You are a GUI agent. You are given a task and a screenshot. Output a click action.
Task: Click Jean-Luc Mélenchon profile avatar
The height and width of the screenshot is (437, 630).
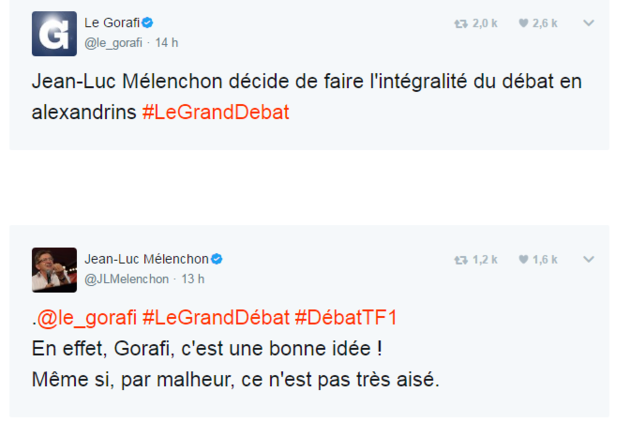(x=54, y=268)
